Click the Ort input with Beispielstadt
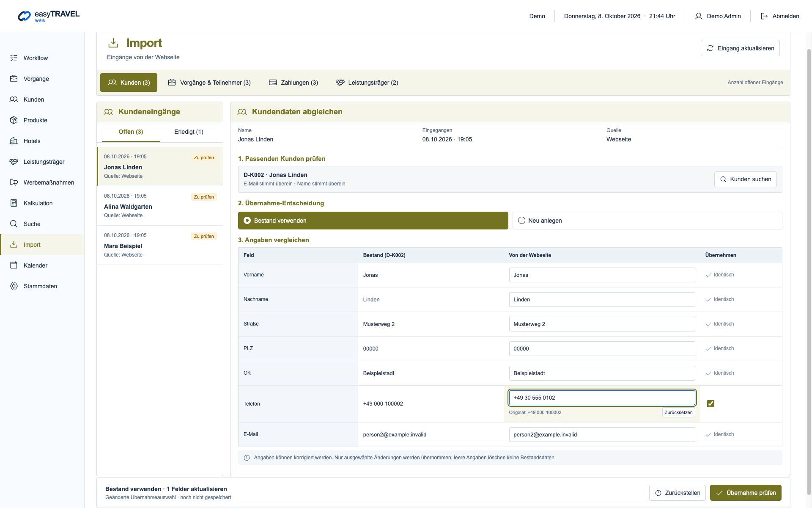812x508 pixels. coord(602,373)
